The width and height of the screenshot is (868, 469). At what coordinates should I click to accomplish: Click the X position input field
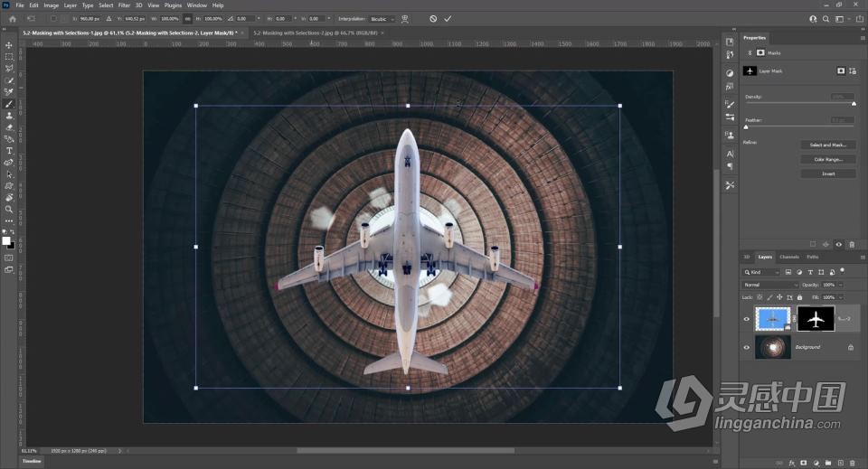(x=90, y=19)
